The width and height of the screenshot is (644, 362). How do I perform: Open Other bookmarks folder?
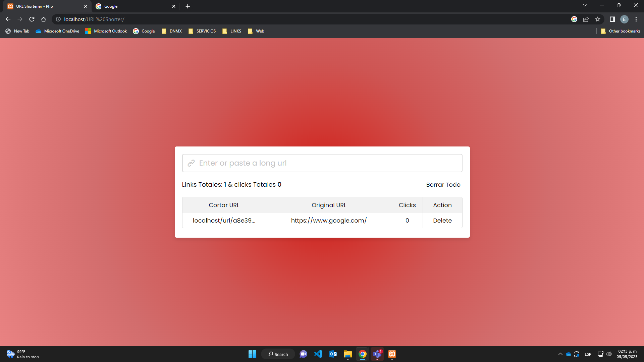point(621,31)
